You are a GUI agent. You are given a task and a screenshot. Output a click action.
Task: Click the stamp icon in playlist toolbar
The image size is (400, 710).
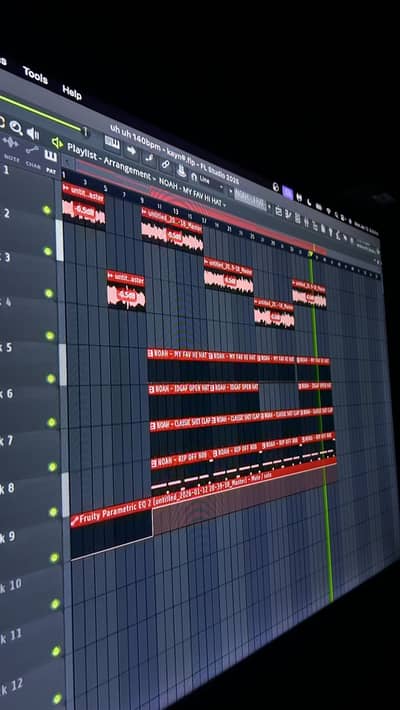click(181, 170)
